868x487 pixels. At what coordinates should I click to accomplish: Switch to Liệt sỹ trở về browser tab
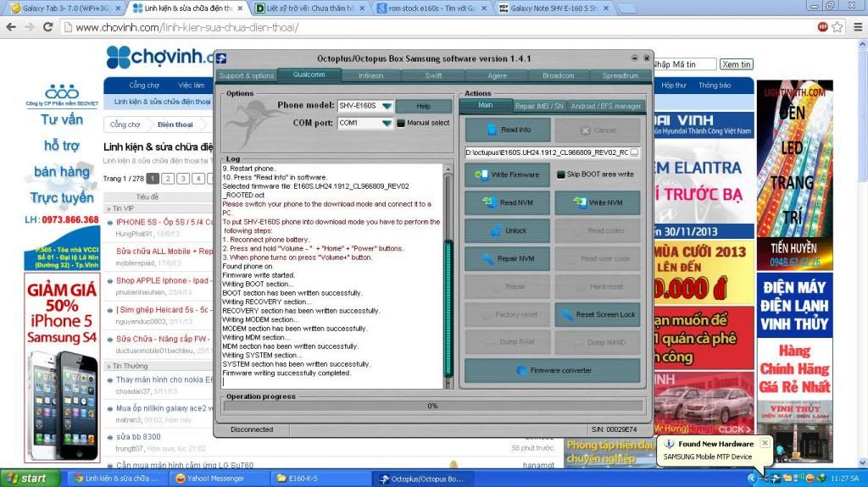click(309, 8)
